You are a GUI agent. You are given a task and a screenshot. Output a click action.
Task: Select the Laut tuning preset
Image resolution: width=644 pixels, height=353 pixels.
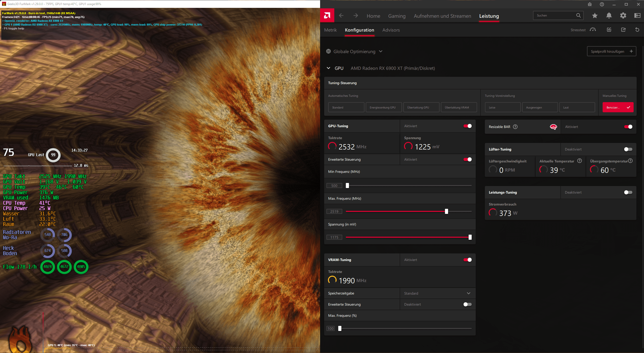click(x=577, y=107)
